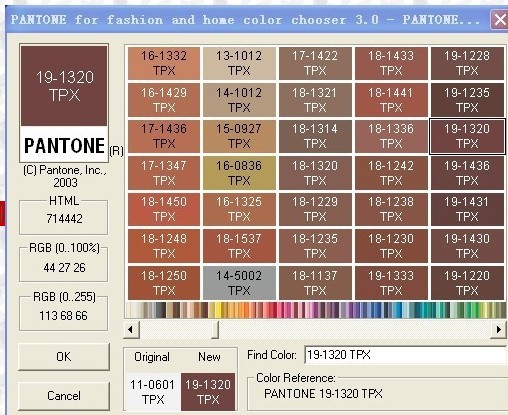Click the 19-1220 TPX swatch

coord(467,283)
